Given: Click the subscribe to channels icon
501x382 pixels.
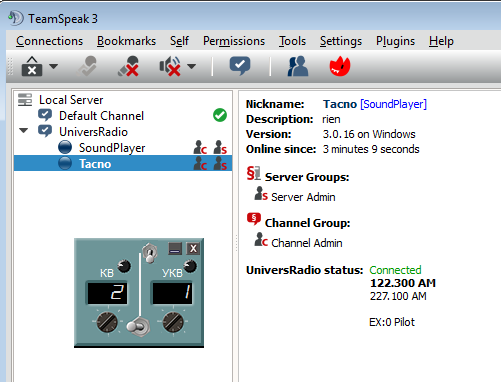Looking at the screenshot, I should click(240, 66).
